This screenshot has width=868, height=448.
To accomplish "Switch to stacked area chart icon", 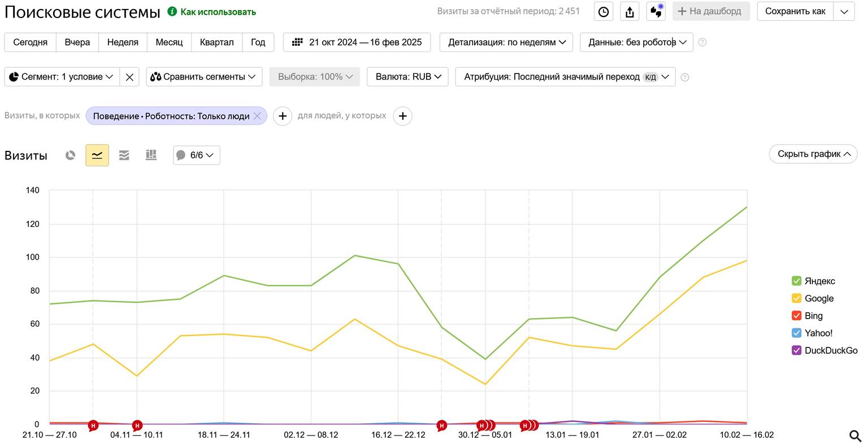I will [x=124, y=155].
